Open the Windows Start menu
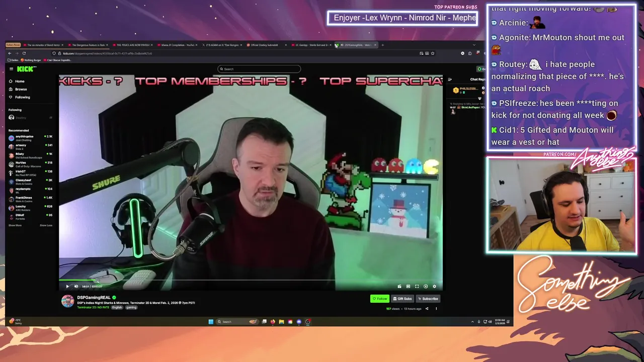The image size is (644, 362). pos(211,322)
